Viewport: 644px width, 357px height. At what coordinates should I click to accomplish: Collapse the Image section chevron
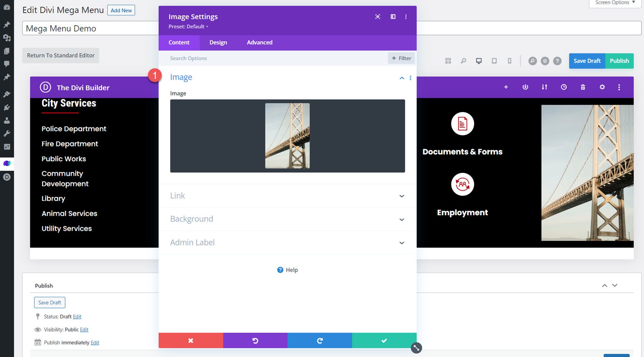click(401, 78)
